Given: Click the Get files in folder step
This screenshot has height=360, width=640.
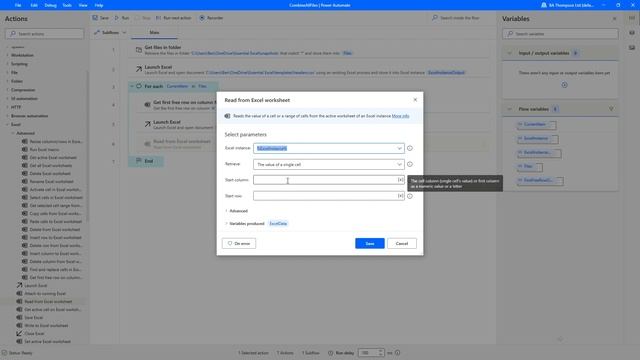Looking at the screenshot, I should (x=308, y=50).
